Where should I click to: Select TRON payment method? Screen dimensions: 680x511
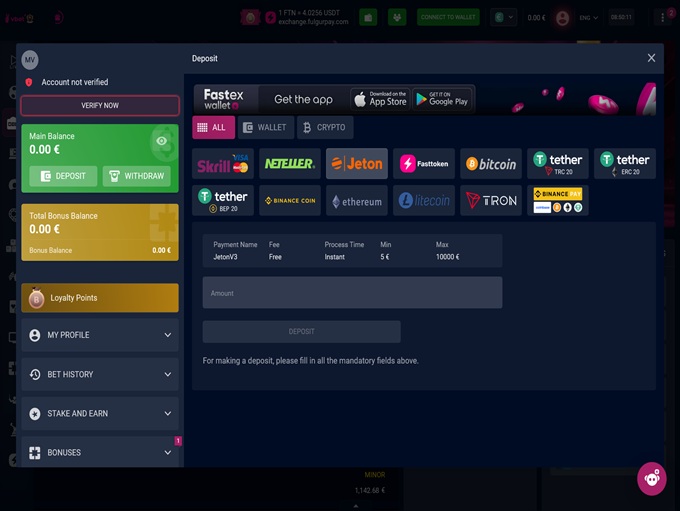(491, 201)
